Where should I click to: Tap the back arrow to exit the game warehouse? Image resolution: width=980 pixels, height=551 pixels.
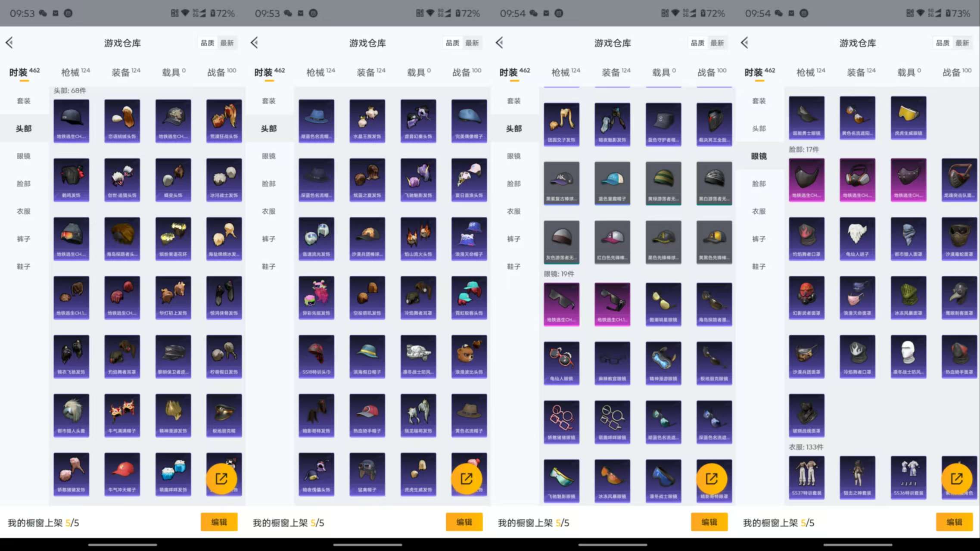(x=10, y=43)
